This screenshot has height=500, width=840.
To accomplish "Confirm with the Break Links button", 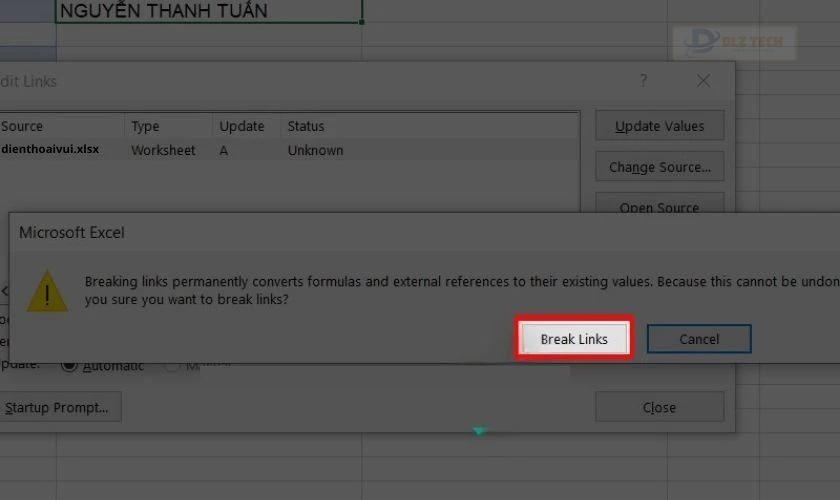I will coord(574,339).
